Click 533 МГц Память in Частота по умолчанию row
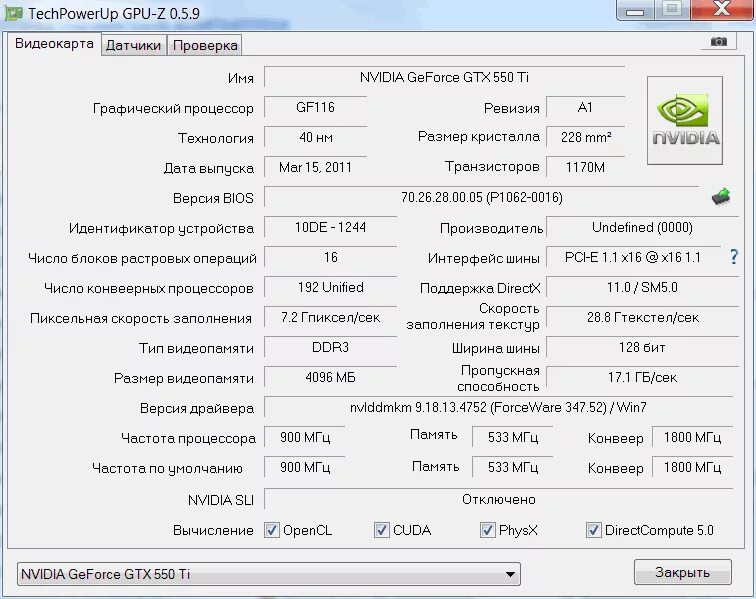 click(x=513, y=467)
